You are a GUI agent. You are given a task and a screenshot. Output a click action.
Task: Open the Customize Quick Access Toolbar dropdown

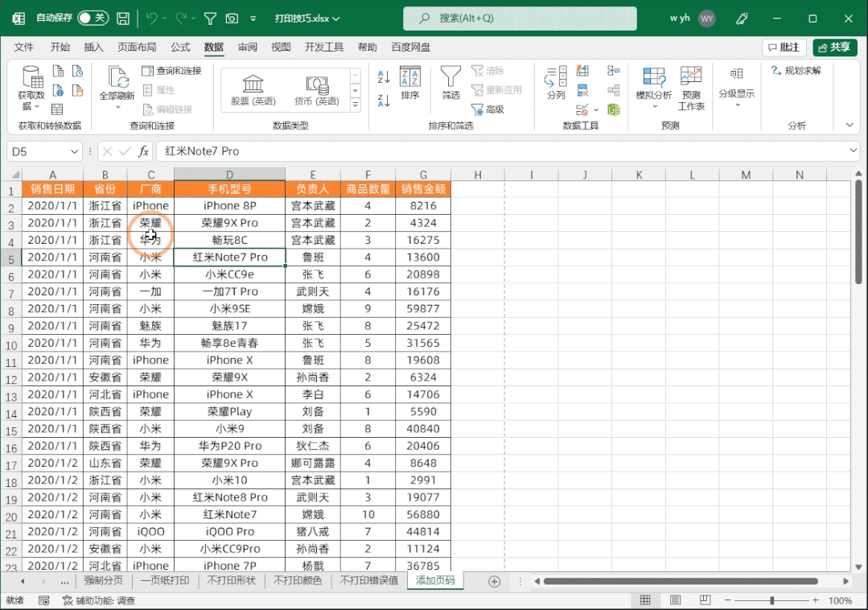coord(253,19)
